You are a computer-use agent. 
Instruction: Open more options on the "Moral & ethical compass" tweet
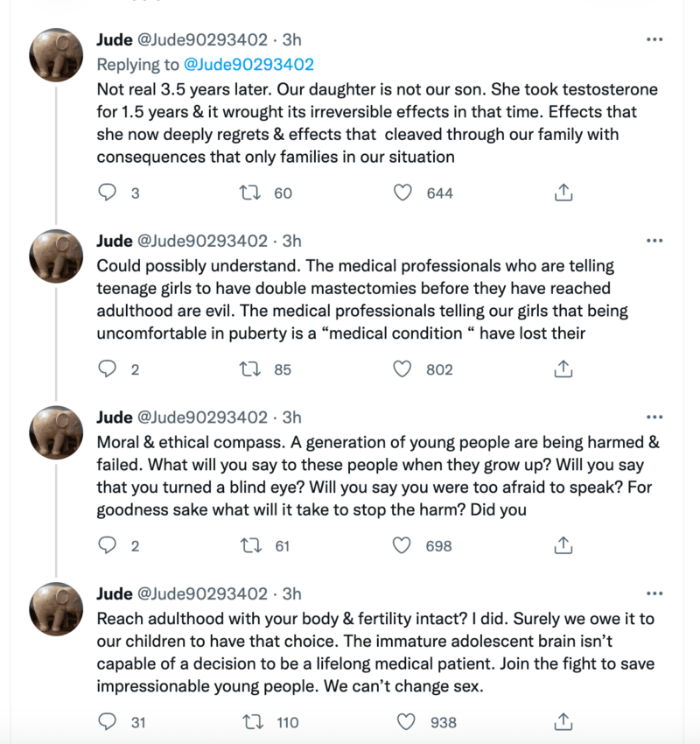[x=654, y=418]
